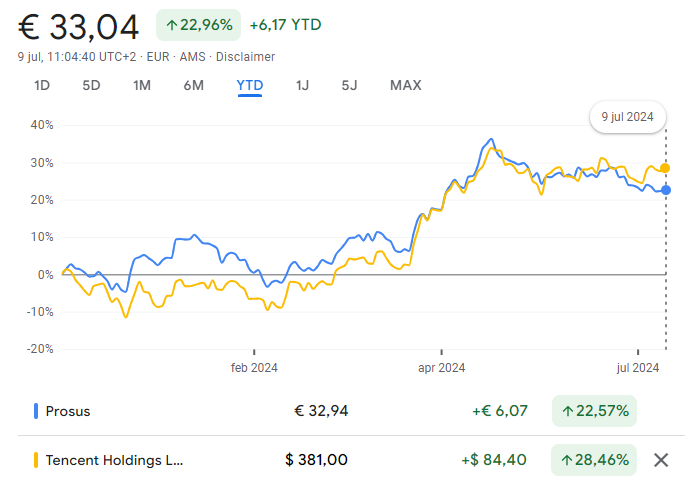The height and width of the screenshot is (480, 692).
Task: Click the 22,96% gain badge
Action: (x=199, y=25)
